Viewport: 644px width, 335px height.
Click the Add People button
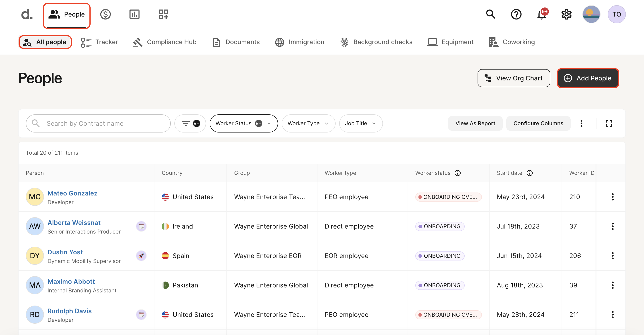tap(588, 78)
